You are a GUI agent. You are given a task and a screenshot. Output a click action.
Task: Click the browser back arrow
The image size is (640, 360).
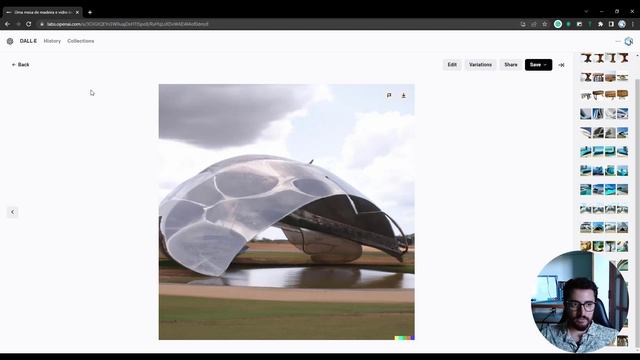coord(7,24)
